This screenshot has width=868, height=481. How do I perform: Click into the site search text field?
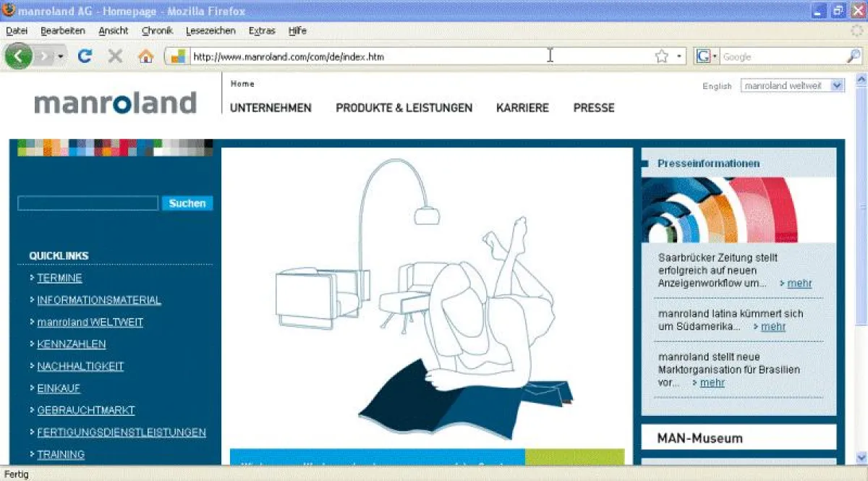tap(88, 203)
